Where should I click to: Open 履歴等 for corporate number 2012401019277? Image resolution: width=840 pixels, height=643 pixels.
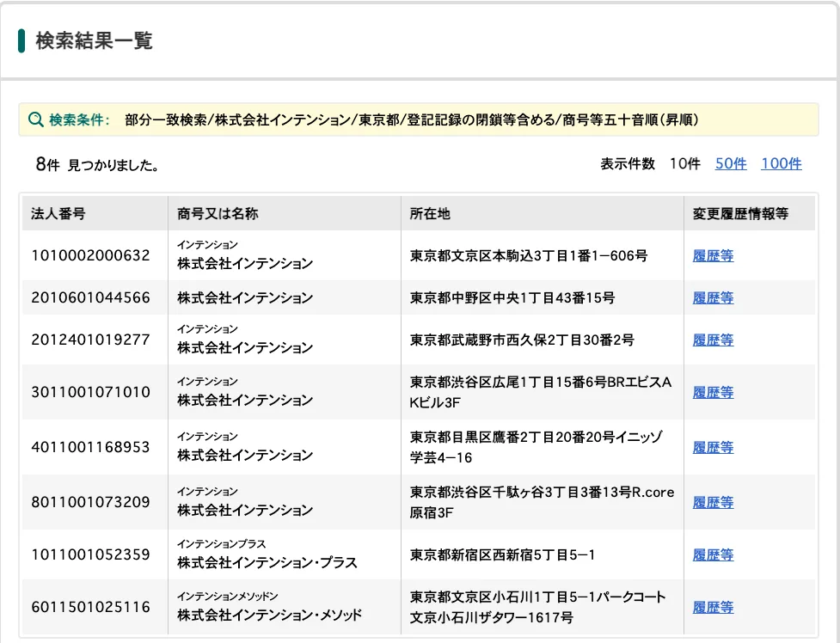coord(713,340)
